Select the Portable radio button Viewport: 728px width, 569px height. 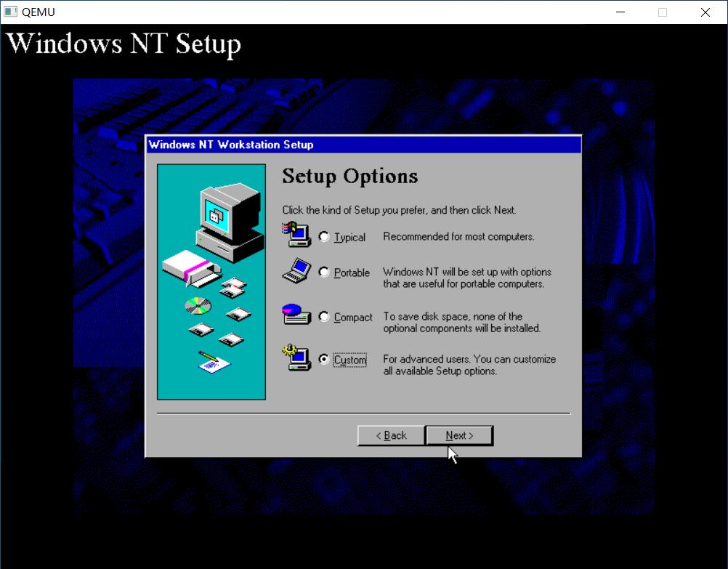point(324,271)
